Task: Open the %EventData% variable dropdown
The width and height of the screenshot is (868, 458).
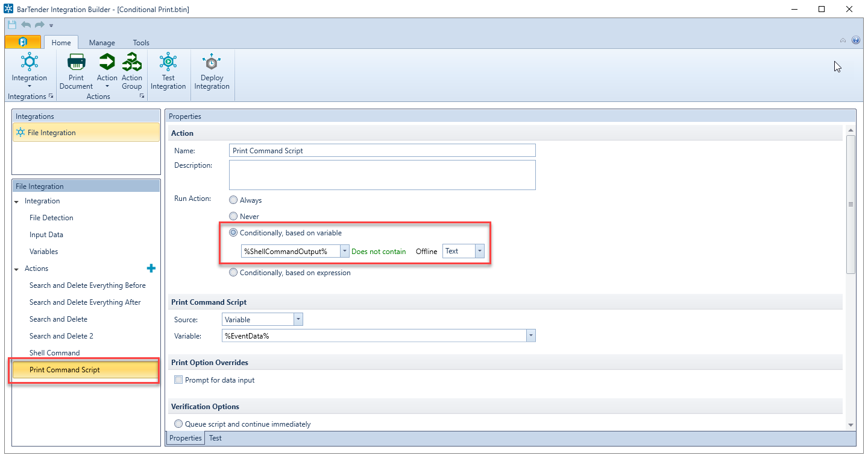Action: 530,336
